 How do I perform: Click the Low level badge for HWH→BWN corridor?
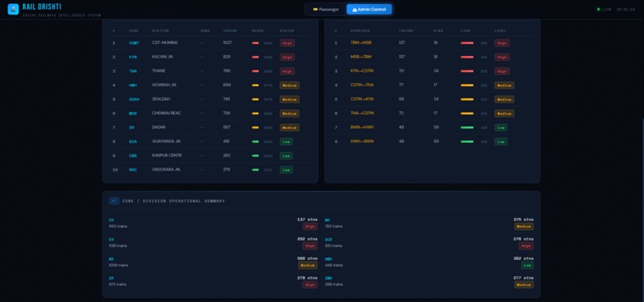[x=501, y=141]
